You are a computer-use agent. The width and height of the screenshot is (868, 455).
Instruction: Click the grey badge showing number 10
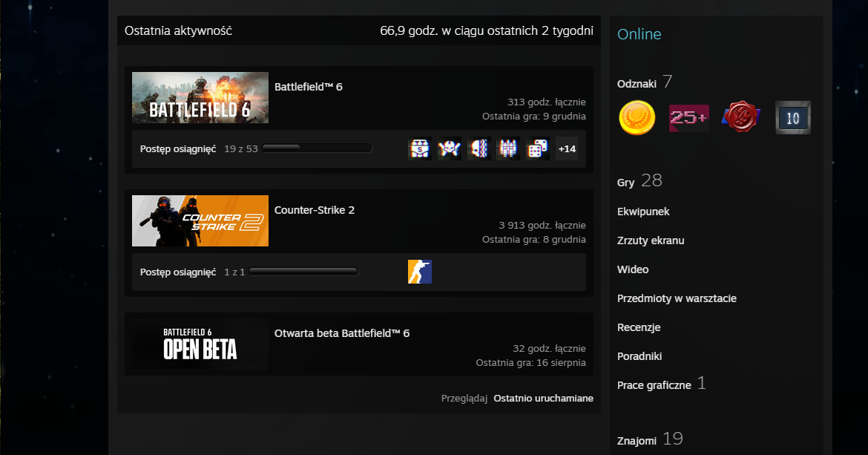click(792, 118)
